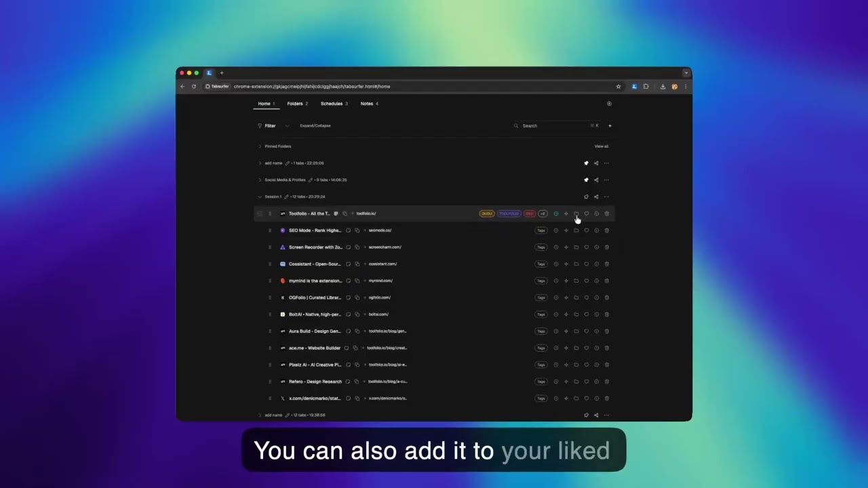Click the trash icon in the Cossistant row
This screenshot has height=488, width=868.
tap(607, 264)
